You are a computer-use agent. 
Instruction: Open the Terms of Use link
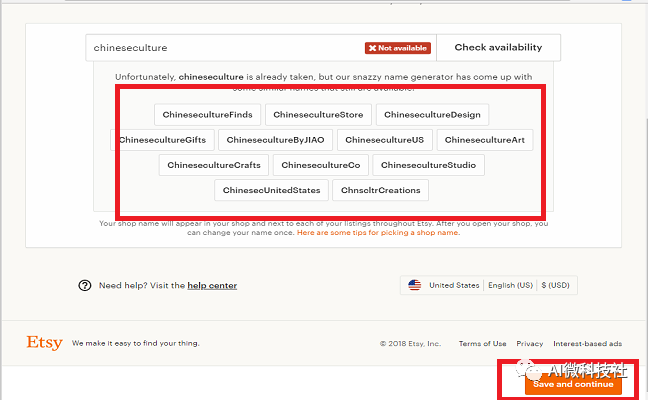[482, 343]
